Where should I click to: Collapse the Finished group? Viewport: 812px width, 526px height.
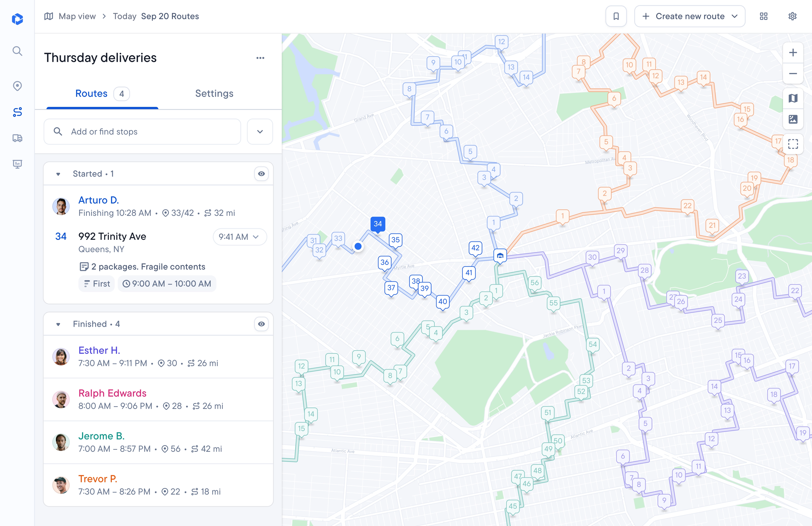tap(58, 324)
